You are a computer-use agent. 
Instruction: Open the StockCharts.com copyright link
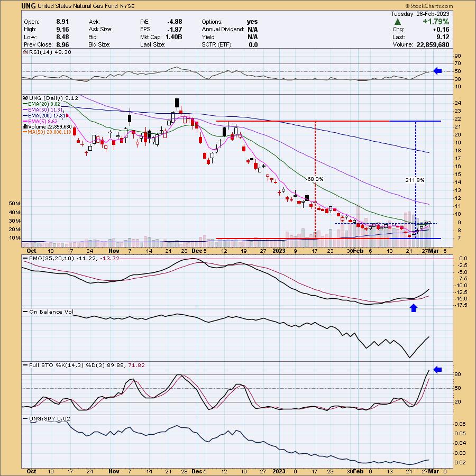coord(429,6)
